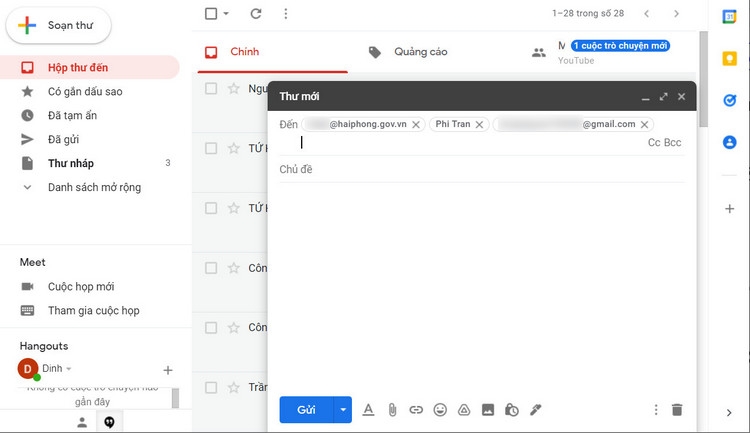Viewport: 750px width, 433px height.
Task: Click the Chủ đề subject field
Action: [x=482, y=169]
